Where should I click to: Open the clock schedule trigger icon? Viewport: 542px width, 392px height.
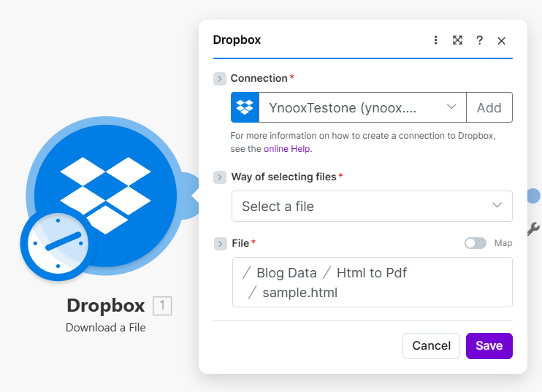point(55,245)
